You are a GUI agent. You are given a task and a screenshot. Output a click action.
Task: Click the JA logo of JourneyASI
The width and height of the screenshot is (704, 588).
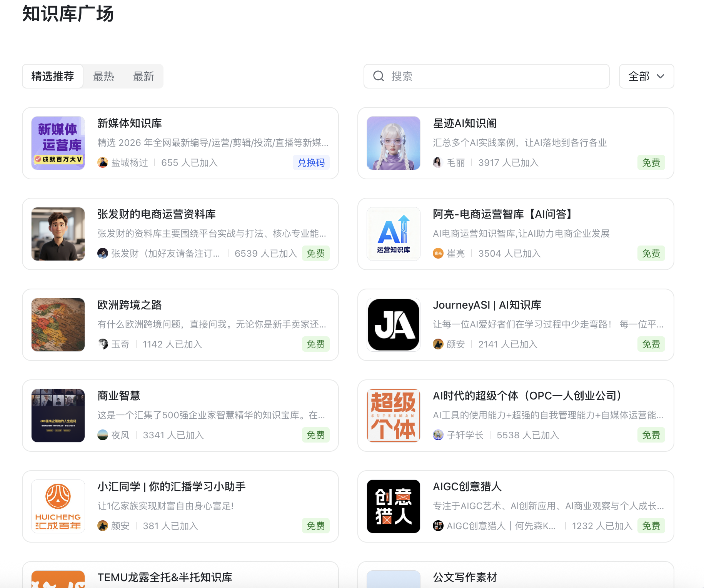(393, 325)
